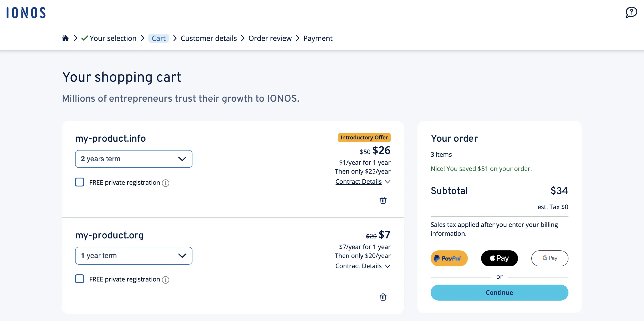Open info tooltip for my-product.info private registration

166,183
